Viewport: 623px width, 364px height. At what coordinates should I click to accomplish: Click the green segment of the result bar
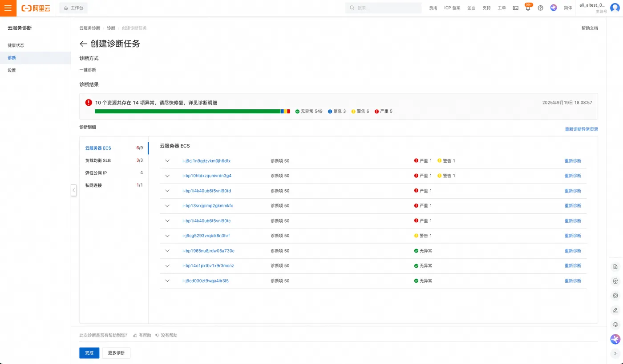(x=187, y=111)
